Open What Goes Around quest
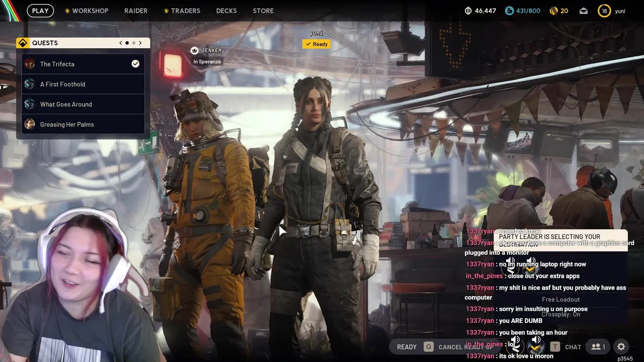 coord(83,104)
